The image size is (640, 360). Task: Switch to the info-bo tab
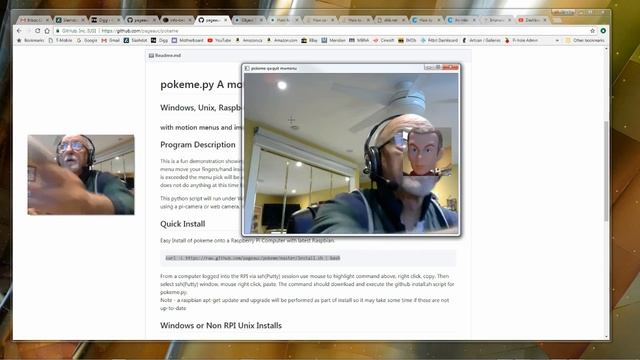[176, 20]
